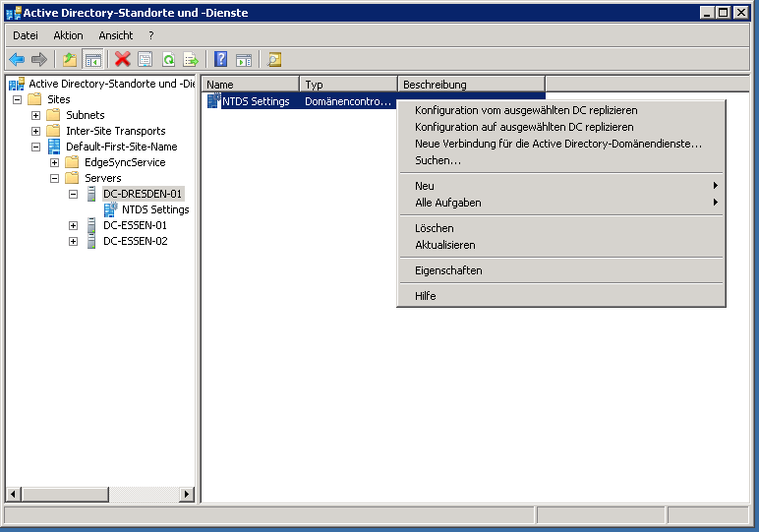Screen dimensions: 759x532
Task: Select Löschen in the context menu
Action: (x=434, y=228)
